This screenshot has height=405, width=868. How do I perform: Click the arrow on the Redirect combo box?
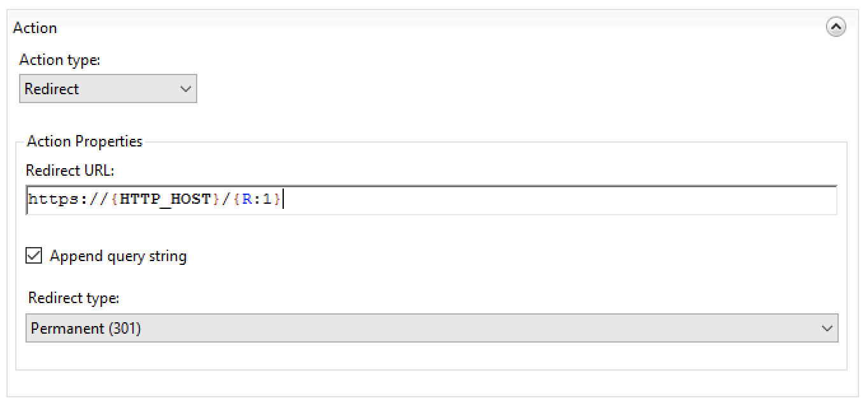point(186,89)
